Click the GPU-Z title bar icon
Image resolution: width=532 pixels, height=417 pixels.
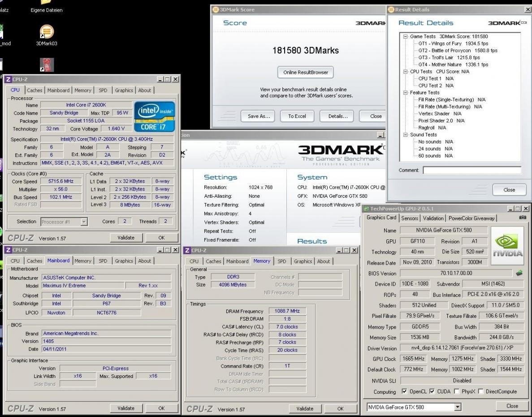pos(365,209)
